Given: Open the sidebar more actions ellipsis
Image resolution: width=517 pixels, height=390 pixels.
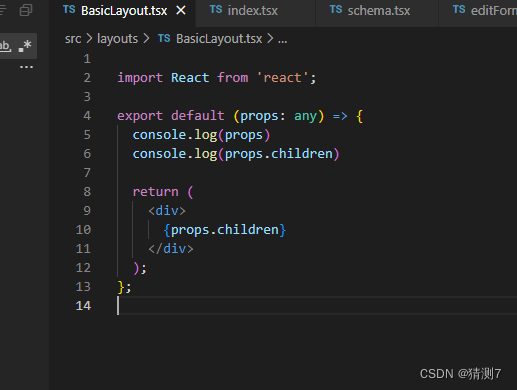Looking at the screenshot, I should [26, 67].
